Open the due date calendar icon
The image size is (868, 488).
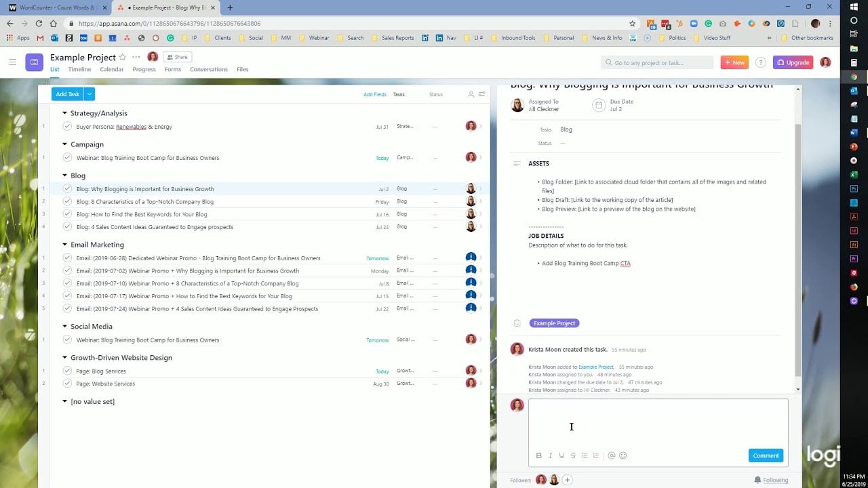pos(598,105)
